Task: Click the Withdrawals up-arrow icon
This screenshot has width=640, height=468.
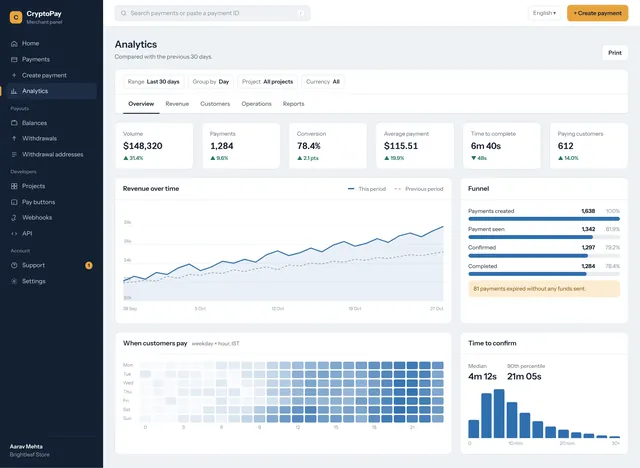Action: tap(14, 138)
